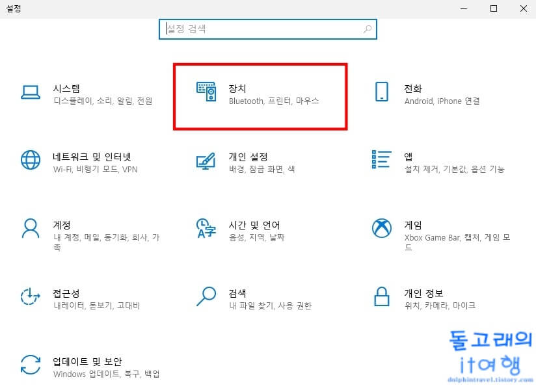
Task: Open the 검색 magnifier category icon
Action: pos(206,296)
